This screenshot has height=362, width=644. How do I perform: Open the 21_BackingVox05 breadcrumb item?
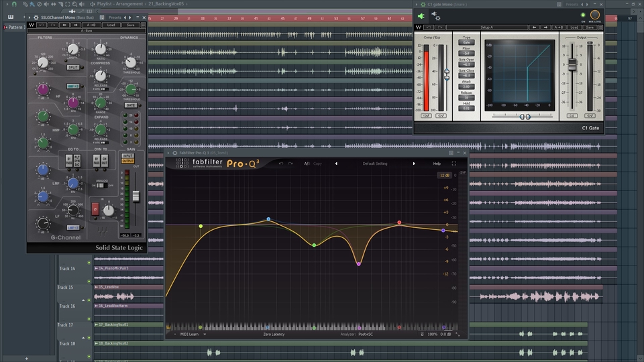coord(166,4)
